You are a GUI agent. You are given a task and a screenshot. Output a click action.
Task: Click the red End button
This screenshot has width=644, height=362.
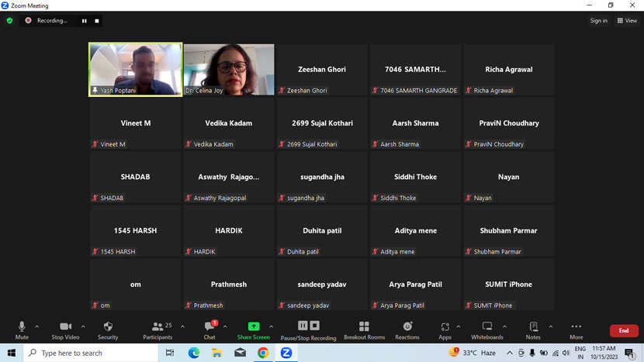pos(623,331)
